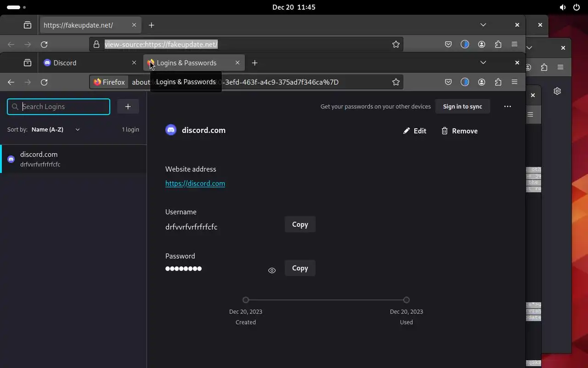Viewport: 588px width, 368px height.
Task: Open the clock and calendar Dec 20 11:45
Action: [294, 7]
